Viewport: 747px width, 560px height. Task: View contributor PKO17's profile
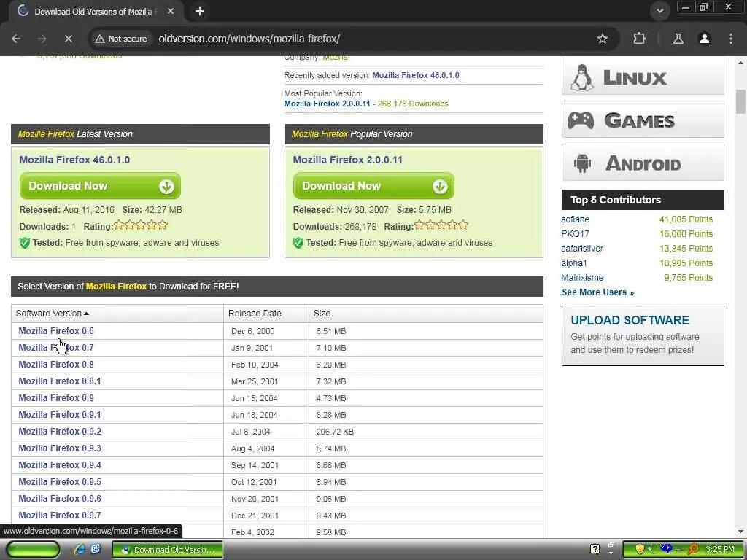pyautogui.click(x=575, y=234)
